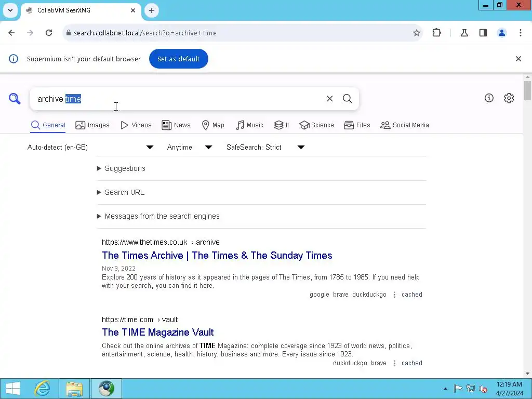
Task: Click the network tray icon
Action: pyautogui.click(x=470, y=389)
